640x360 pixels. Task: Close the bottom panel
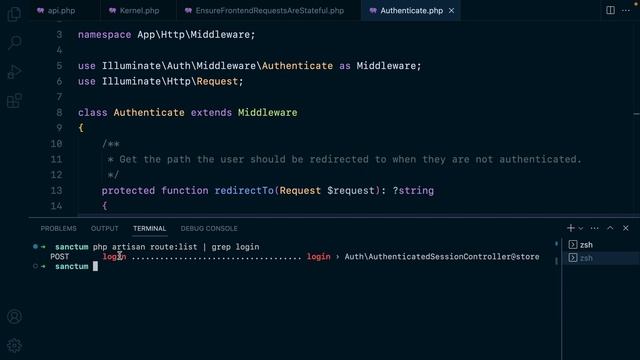(x=626, y=228)
